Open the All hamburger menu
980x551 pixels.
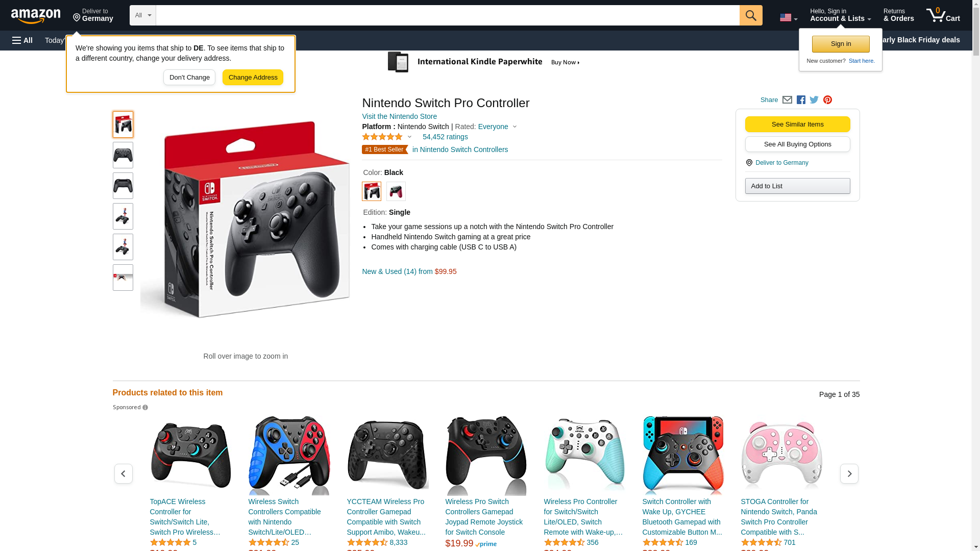pos(22,40)
